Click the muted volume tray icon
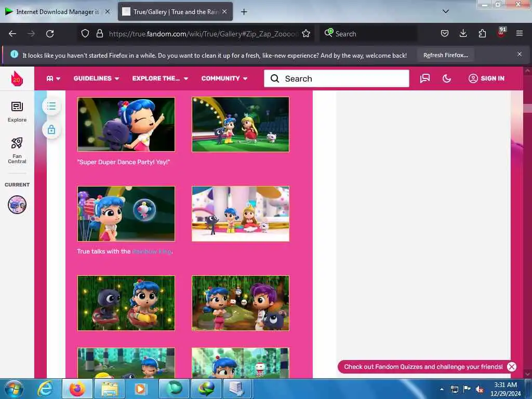The width and height of the screenshot is (532, 399). tap(479, 389)
